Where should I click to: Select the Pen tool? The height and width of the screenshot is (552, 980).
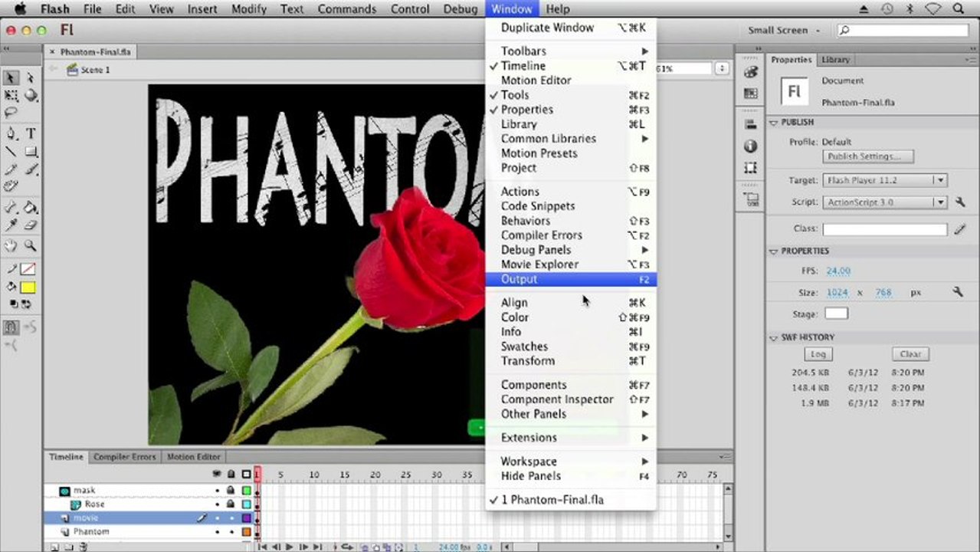[x=11, y=133]
